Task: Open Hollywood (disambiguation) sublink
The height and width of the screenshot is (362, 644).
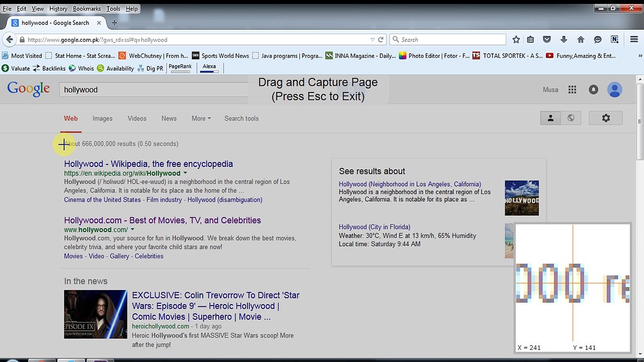Action: pyautogui.click(x=225, y=200)
